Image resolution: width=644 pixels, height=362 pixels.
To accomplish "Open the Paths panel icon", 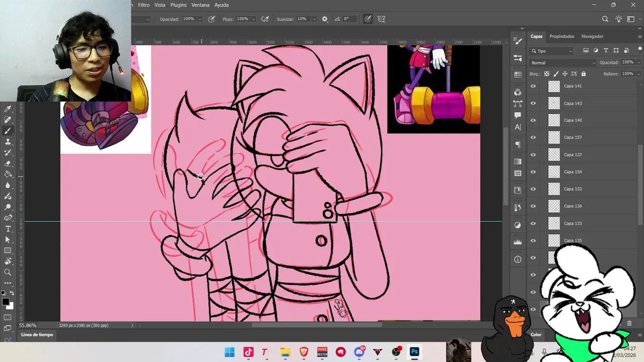I will (518, 104).
